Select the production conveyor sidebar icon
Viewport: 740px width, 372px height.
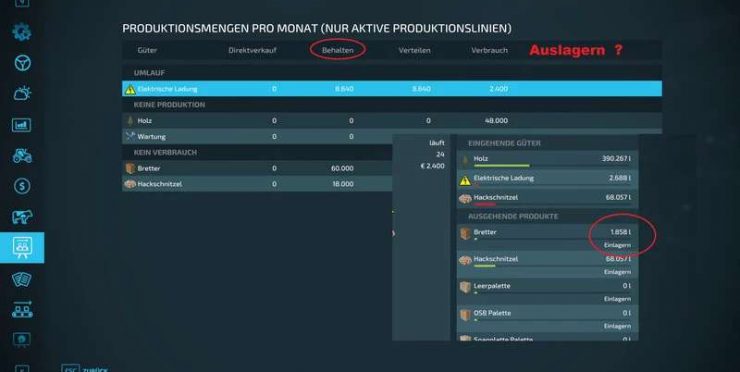tap(22, 310)
